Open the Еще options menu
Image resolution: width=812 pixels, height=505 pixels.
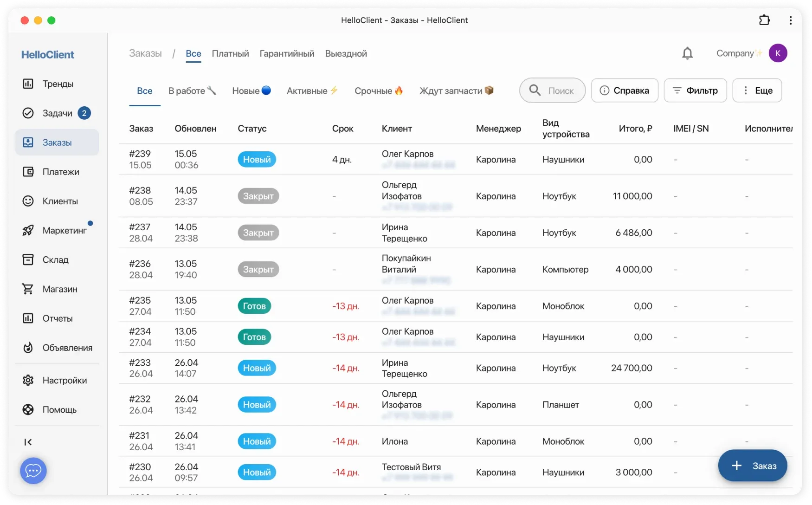click(x=757, y=91)
